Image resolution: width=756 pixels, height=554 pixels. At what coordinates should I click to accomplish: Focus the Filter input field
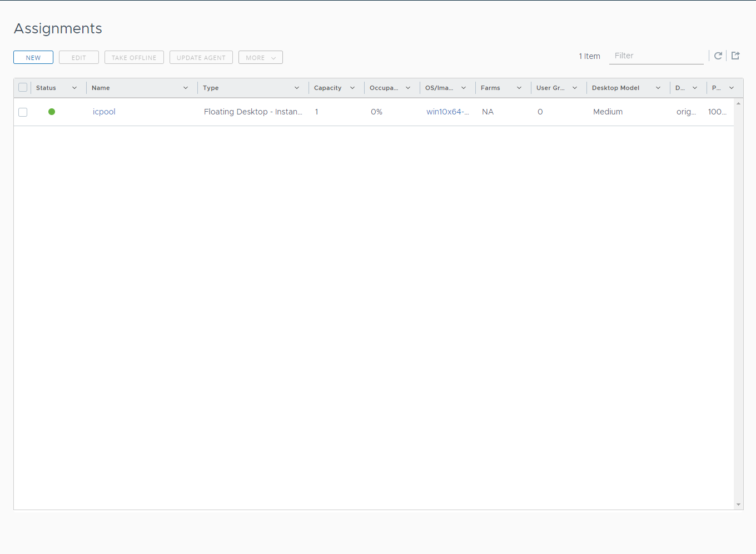[x=656, y=56]
